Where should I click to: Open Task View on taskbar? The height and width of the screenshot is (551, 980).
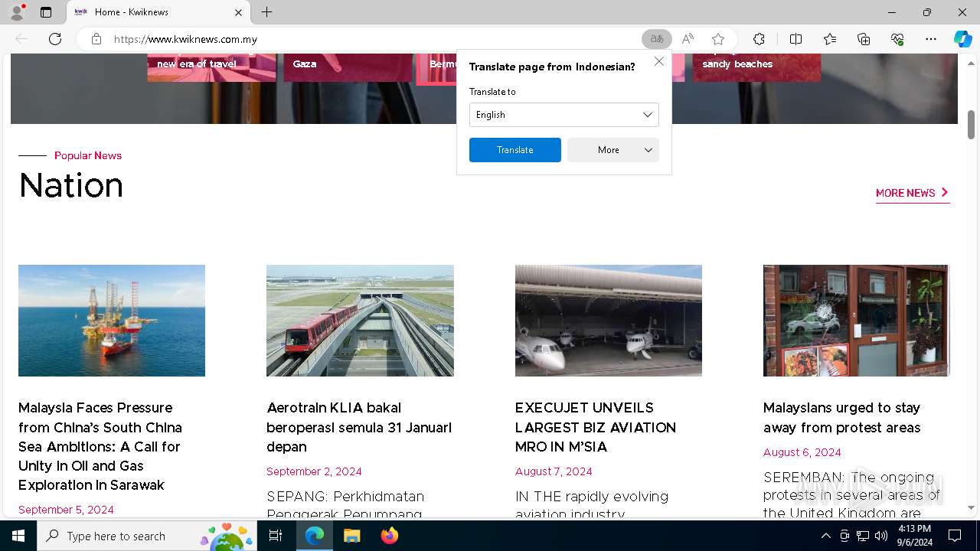[276, 536]
